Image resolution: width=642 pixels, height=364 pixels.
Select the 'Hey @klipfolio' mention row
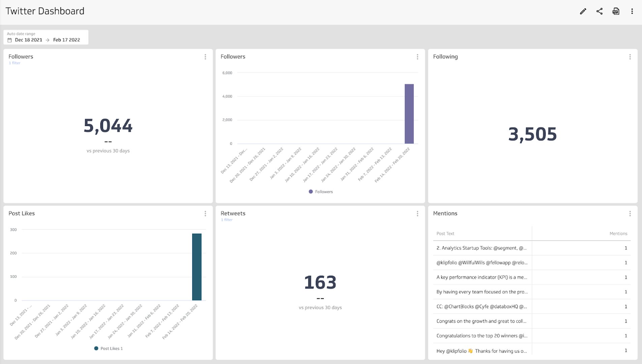[x=481, y=351]
